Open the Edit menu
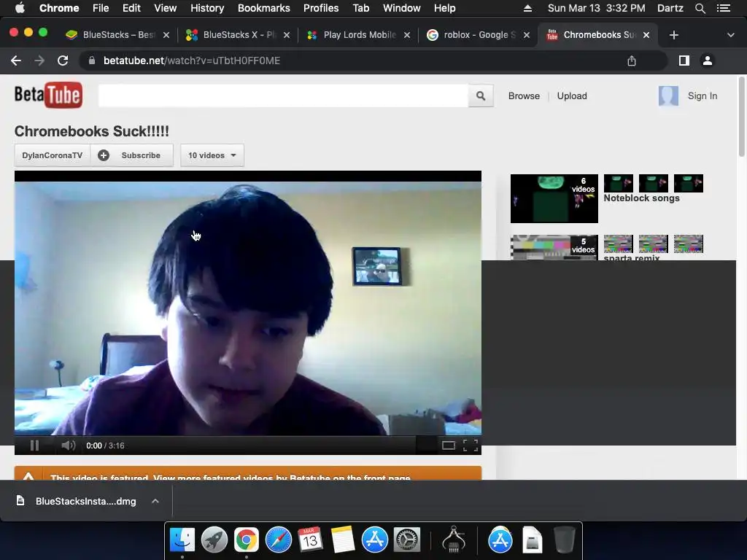Screen dimensions: 747x560 (131, 8)
